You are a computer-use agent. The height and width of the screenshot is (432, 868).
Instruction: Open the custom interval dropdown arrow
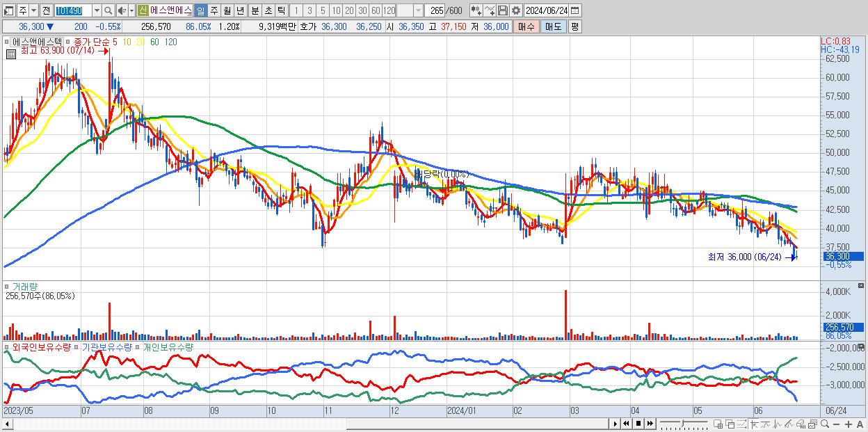point(418,11)
